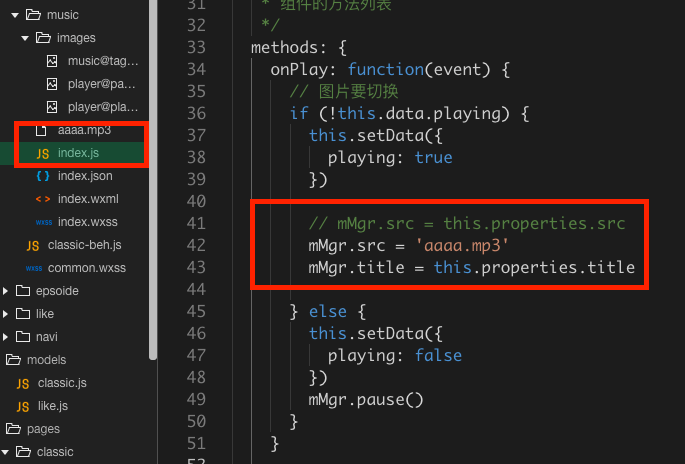Open index.wxml in the file tree
This screenshot has width=685, height=464.
coord(88,199)
